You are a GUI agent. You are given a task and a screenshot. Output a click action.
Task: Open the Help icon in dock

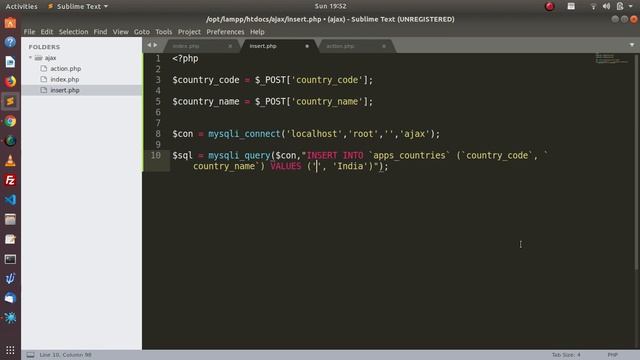point(10,42)
